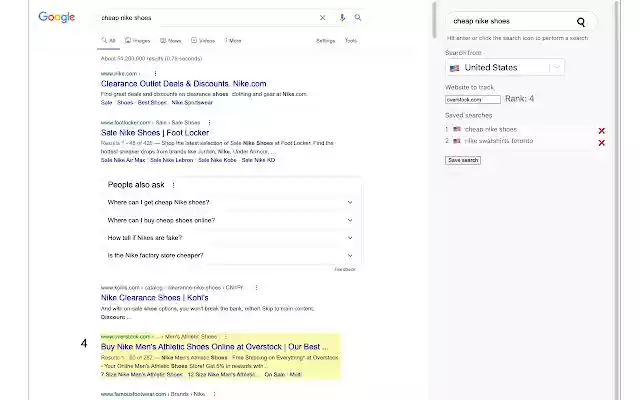Click 'Sale Nike Kobe' sitelink
Screen dimensions: 640x400
(x=217, y=160)
